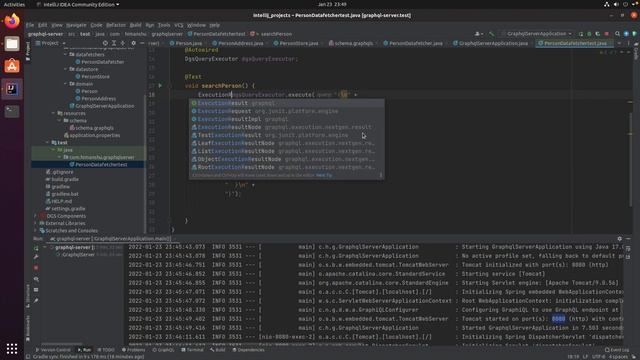Open Ubuntu Software from the dock
Screen dimensions: 640x360
point(12,66)
